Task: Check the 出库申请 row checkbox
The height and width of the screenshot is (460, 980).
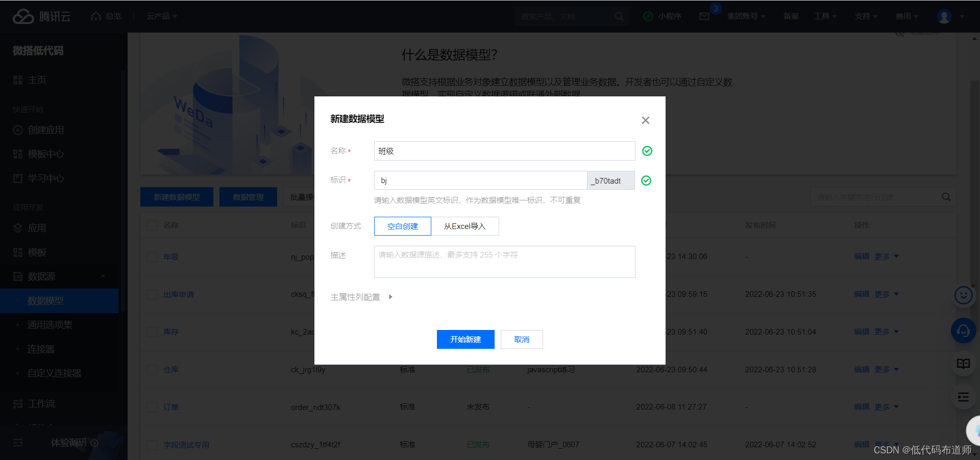Action: [x=152, y=294]
